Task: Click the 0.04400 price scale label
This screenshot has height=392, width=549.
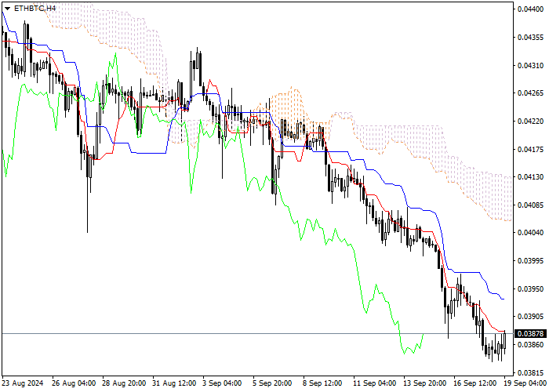Action: tap(530, 9)
